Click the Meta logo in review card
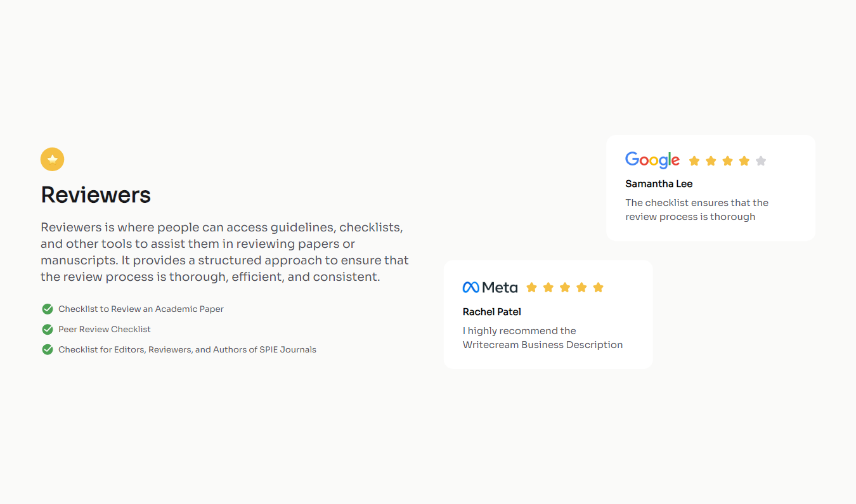 [x=490, y=287]
